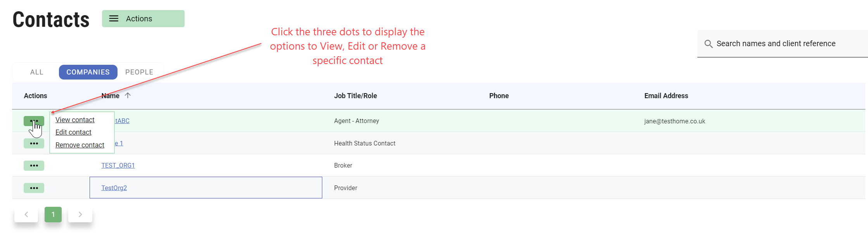Switch to the PEOPLE tab
Image resolution: width=868 pixels, height=239 pixels.
point(139,72)
